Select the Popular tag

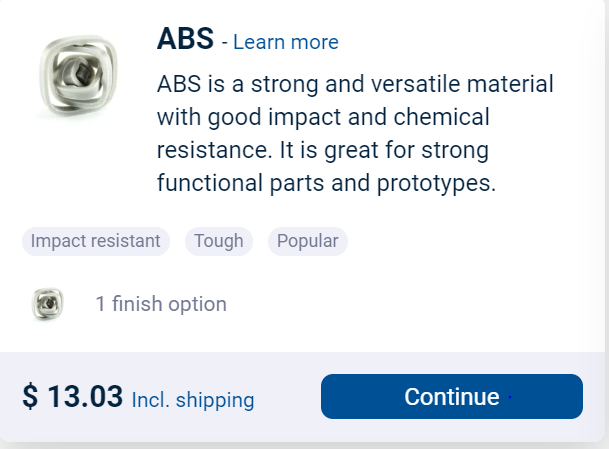pos(308,241)
